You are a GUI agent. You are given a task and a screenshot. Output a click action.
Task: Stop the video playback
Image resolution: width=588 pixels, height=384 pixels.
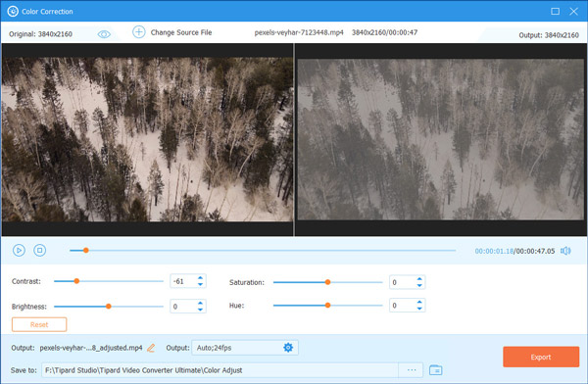tap(40, 250)
